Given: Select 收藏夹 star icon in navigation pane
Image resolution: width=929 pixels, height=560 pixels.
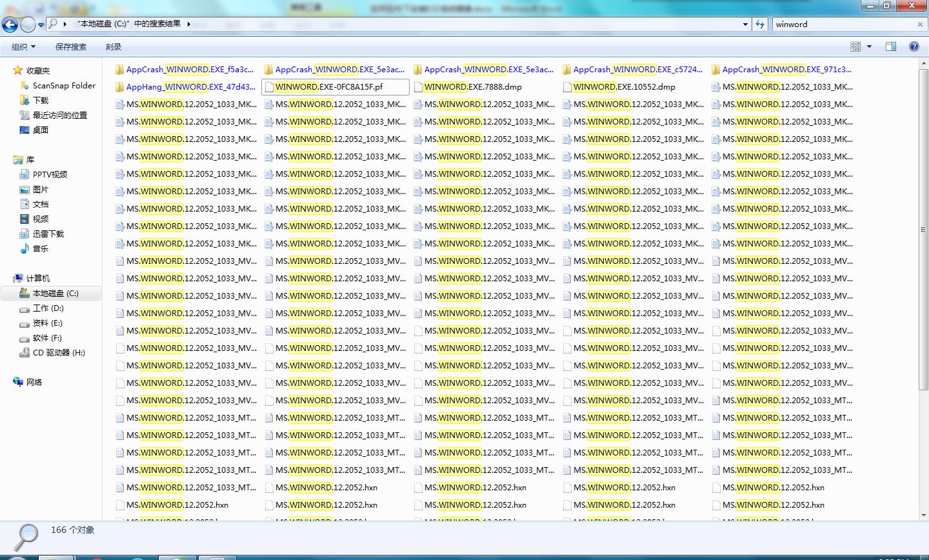Looking at the screenshot, I should tap(18, 70).
